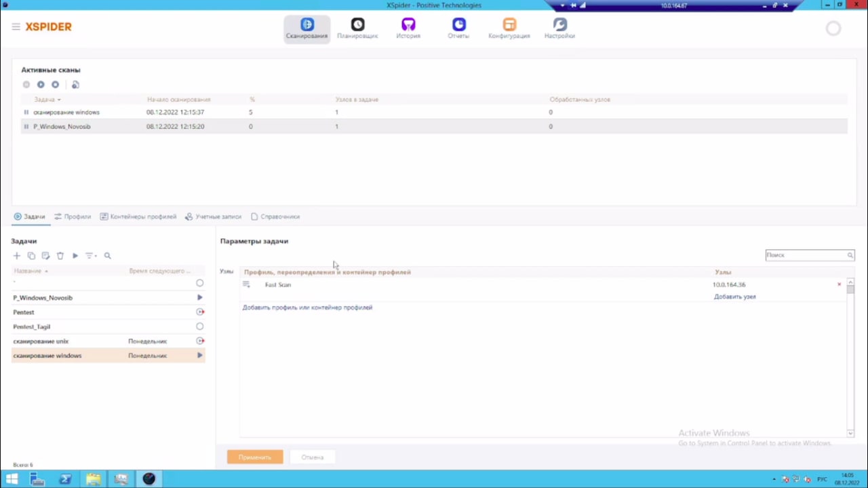Sort tasks by the Название column
This screenshot has height=488, width=868.
tap(31, 271)
